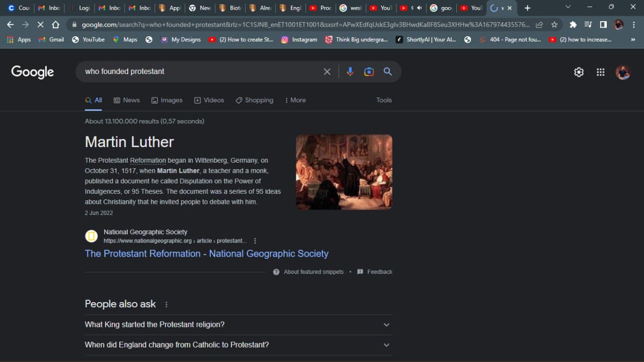Open the Google apps grid

click(600, 72)
